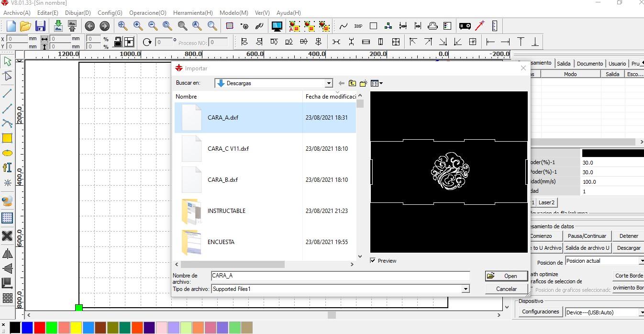Click the vertical Mirror tool icon
The image size is (644, 334).
pos(7,268)
